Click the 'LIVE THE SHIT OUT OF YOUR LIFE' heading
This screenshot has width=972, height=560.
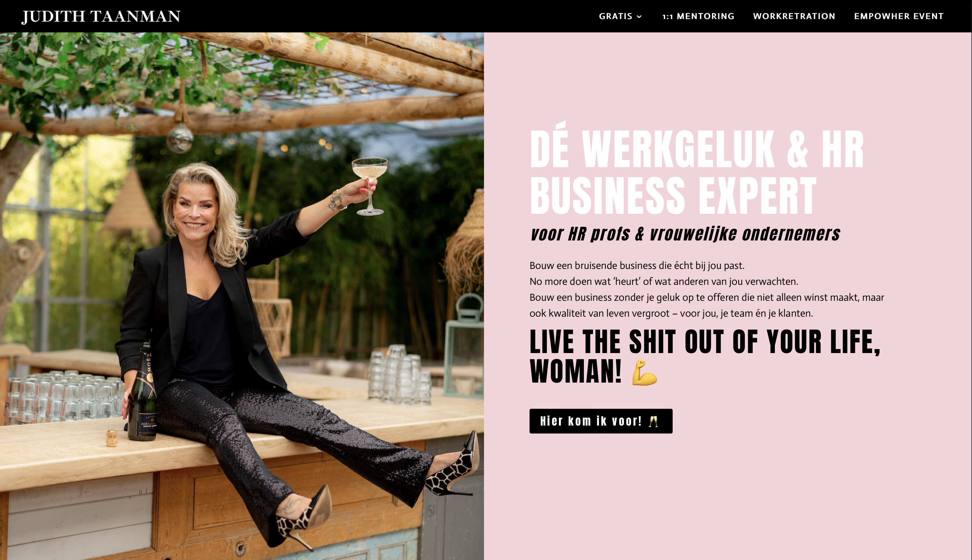[705, 356]
